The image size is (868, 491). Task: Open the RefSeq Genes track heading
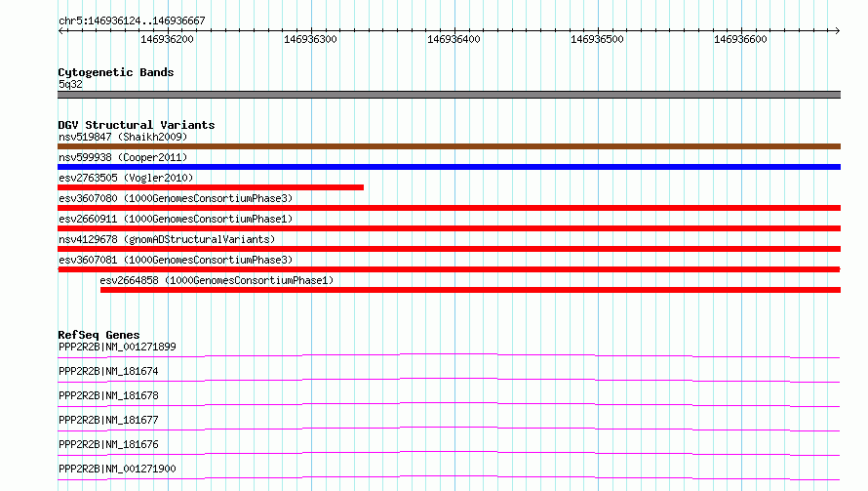pos(99,335)
